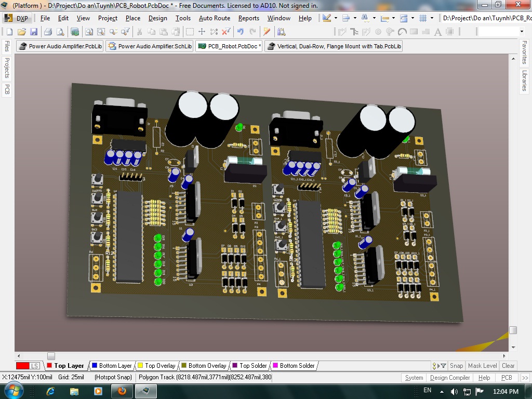Open the Auto Route menu
Image resolution: width=532 pixels, height=399 pixels.
point(214,18)
